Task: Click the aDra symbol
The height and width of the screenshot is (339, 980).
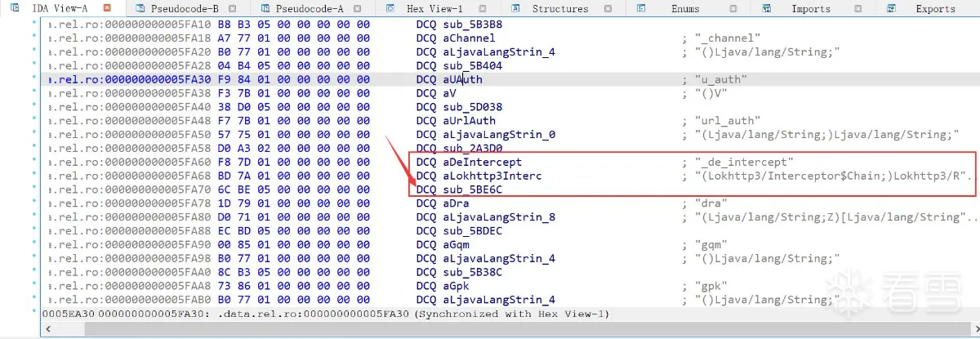Action: 456,203
